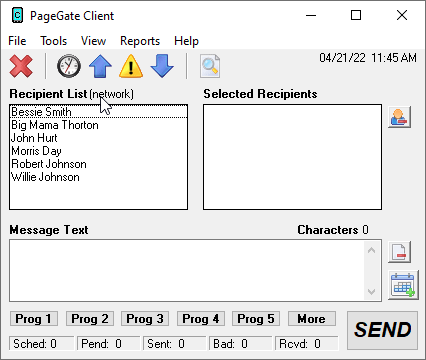The height and width of the screenshot is (360, 426).
Task: Click message text scrollbar down arrow
Action: click(371, 292)
